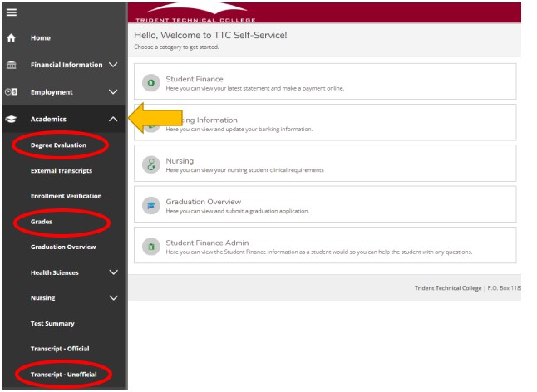Open Transcript - Unofficial menu item
Screen dimensions: 537x392
point(63,375)
